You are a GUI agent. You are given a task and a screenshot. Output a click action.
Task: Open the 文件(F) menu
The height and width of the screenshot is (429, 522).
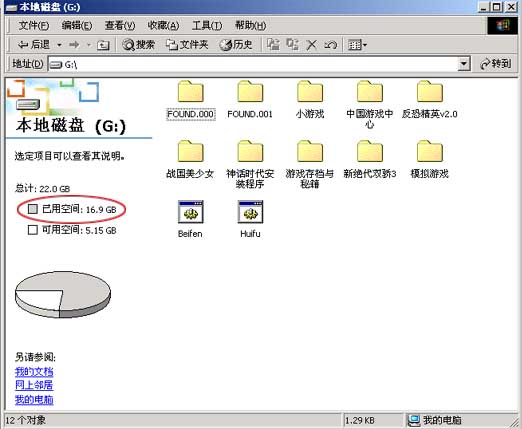(34, 25)
